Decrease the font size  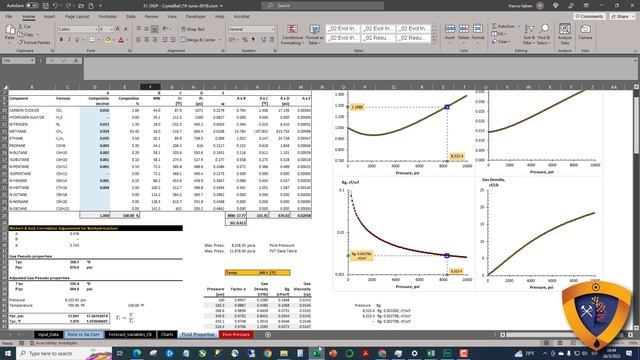pyautogui.click(x=126, y=29)
